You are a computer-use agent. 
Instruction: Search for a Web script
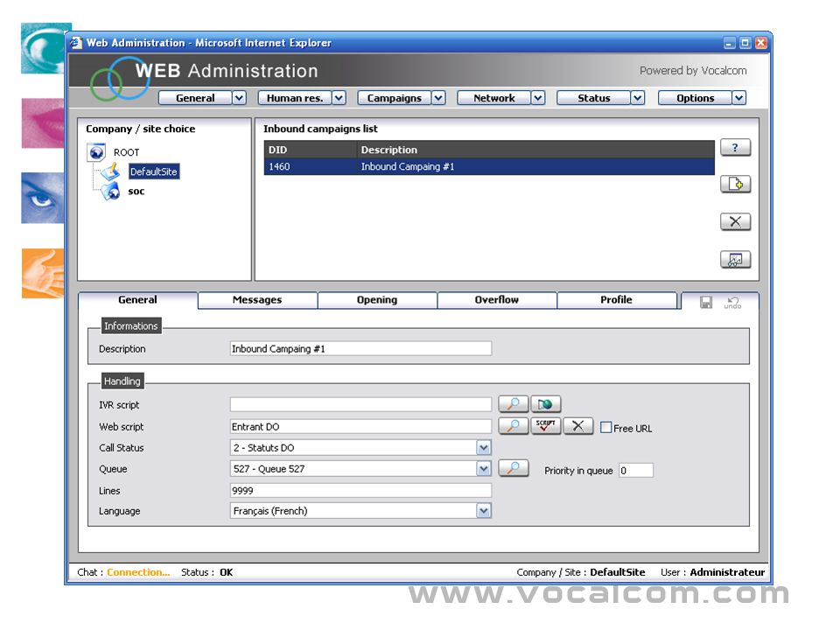(x=514, y=426)
